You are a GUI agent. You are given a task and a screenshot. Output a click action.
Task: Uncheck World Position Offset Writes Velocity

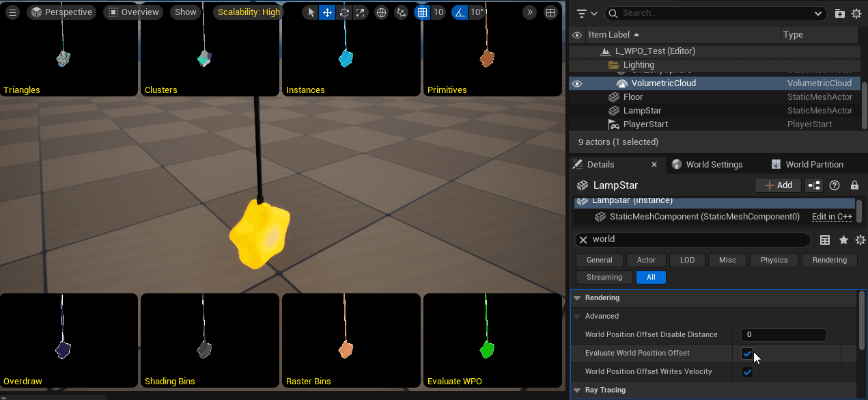coord(747,372)
